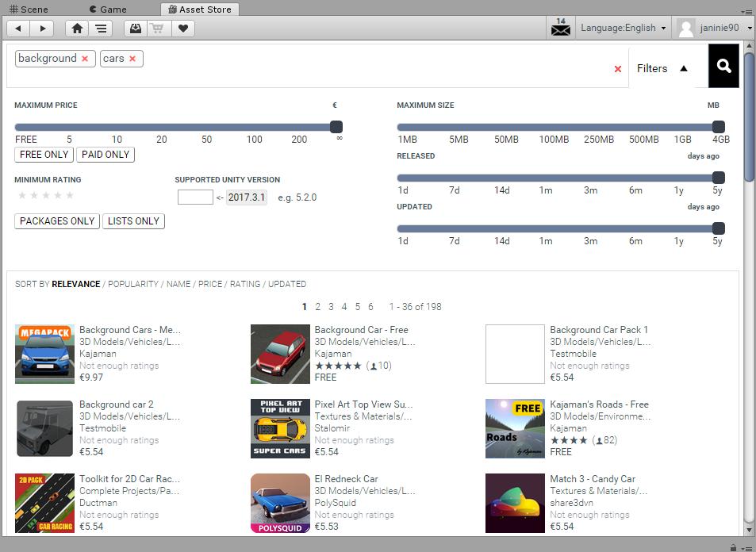Click the black search magnifier button

click(x=723, y=66)
